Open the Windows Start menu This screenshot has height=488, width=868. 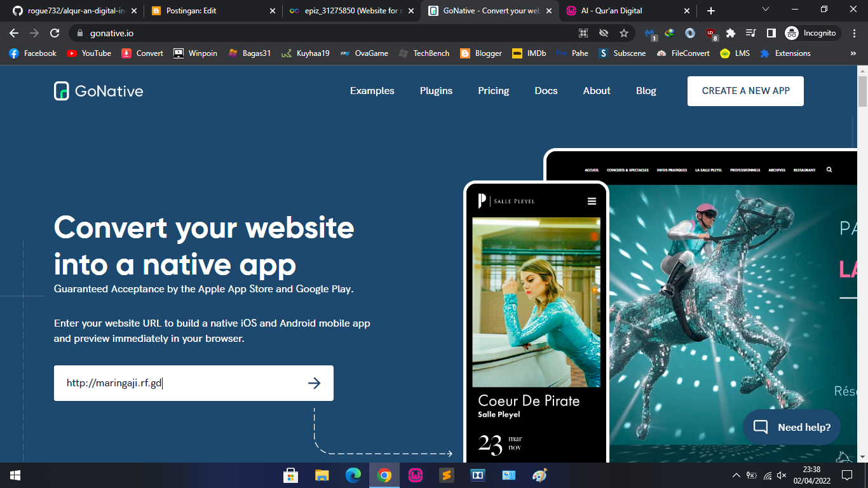(x=15, y=475)
